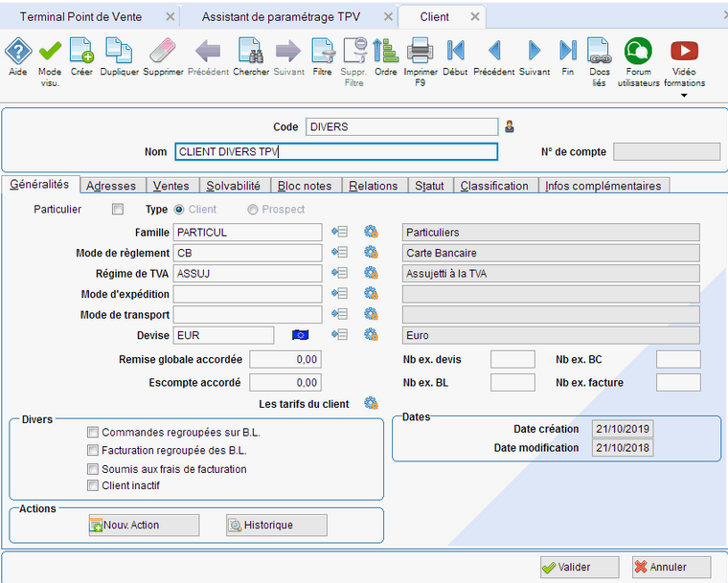
Task: Click the Nb ex. devis field
Action: click(512, 359)
